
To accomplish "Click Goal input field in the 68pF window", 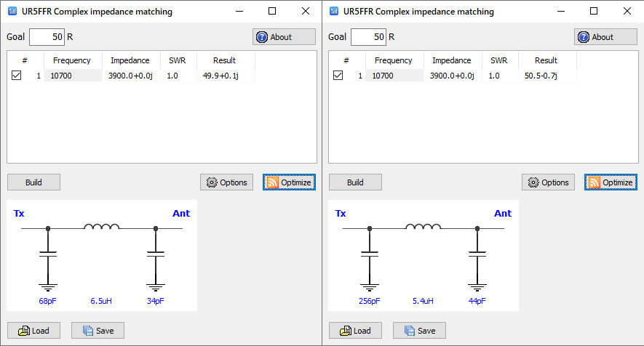I will point(47,37).
